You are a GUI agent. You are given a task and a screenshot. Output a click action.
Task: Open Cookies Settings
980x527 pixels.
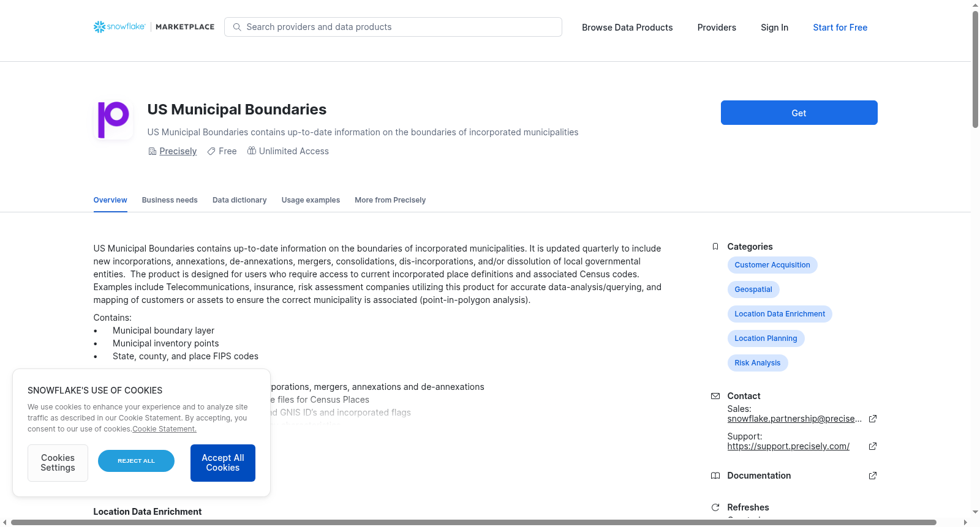[x=58, y=463]
